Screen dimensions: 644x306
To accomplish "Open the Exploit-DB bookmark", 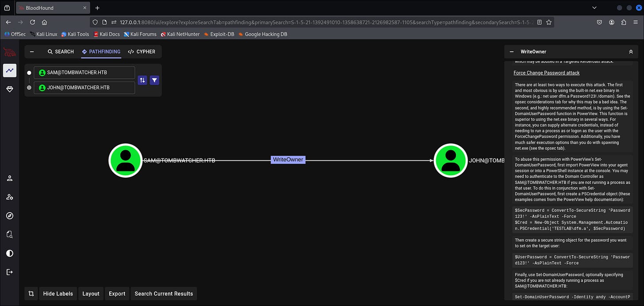I will (x=219, y=34).
